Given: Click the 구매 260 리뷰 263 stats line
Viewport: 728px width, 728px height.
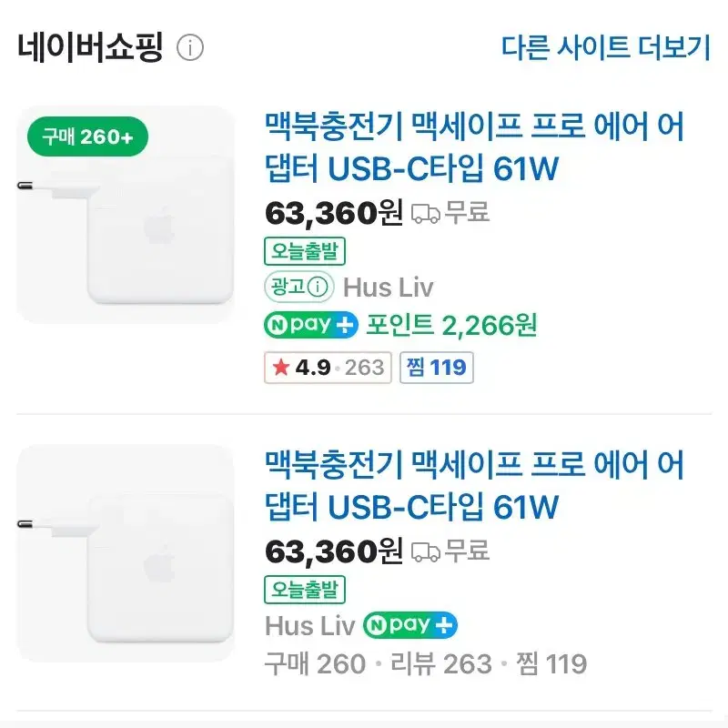Looking at the screenshot, I should 426,664.
